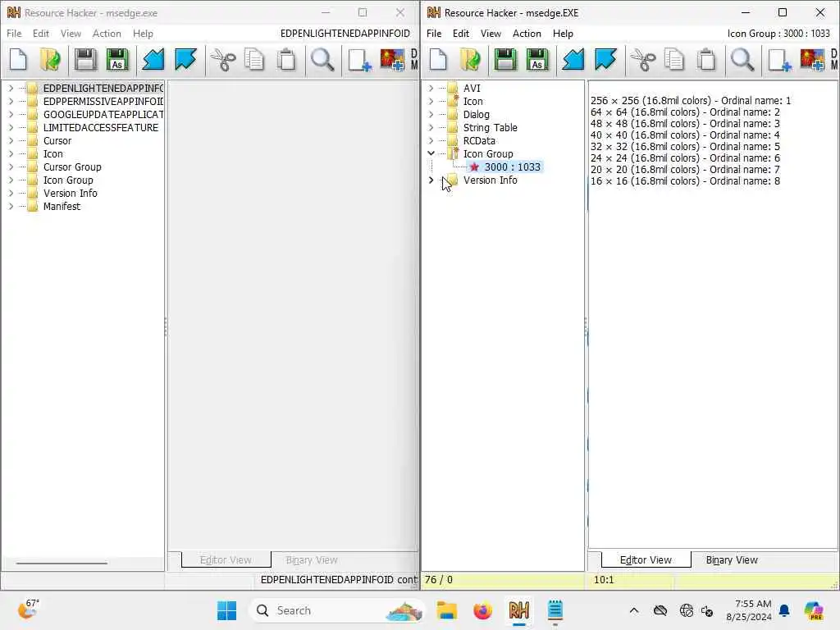
Task: Open Help menu in right msedge.EXE window
Action: [x=563, y=33]
